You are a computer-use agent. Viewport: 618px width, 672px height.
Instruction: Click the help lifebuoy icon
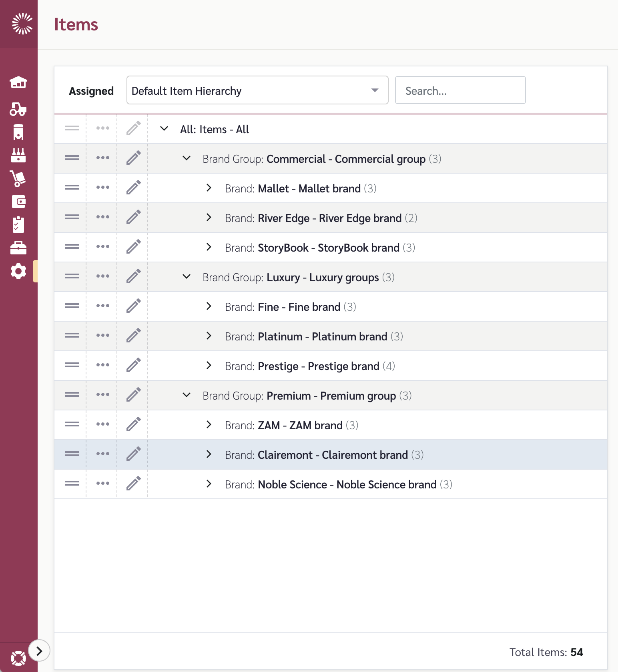[x=18, y=658]
